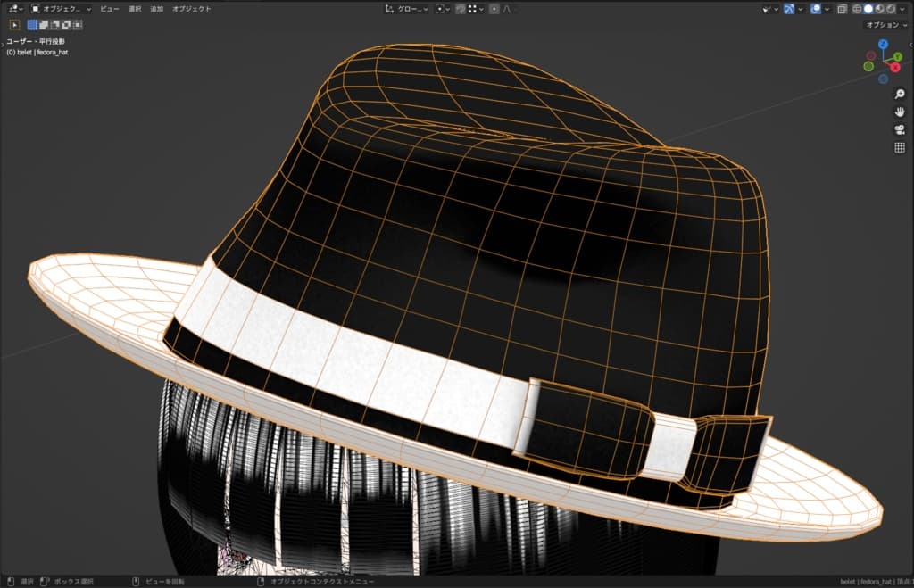The image size is (914, 588).
Task: Toggle viewport gizmos display
Action: tap(789, 9)
